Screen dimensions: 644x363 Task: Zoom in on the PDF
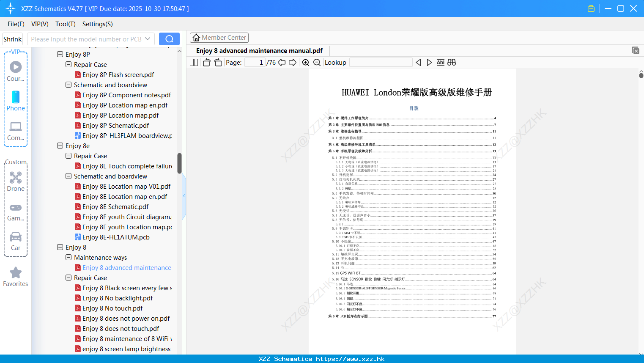306,63
